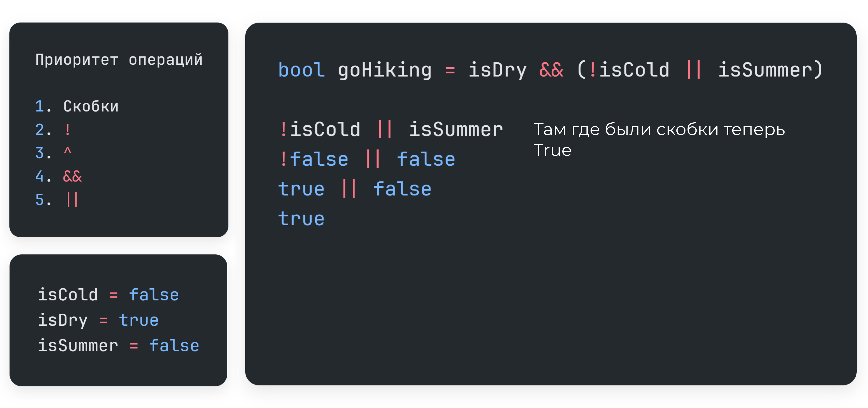868x408 pixels.
Task: Click the final 'true' result line
Action: click(302, 218)
